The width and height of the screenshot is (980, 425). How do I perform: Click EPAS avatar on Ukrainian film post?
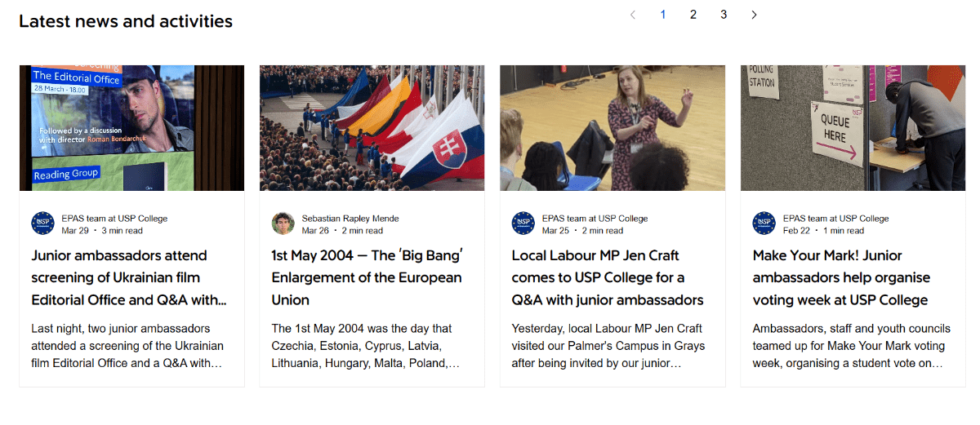point(42,224)
